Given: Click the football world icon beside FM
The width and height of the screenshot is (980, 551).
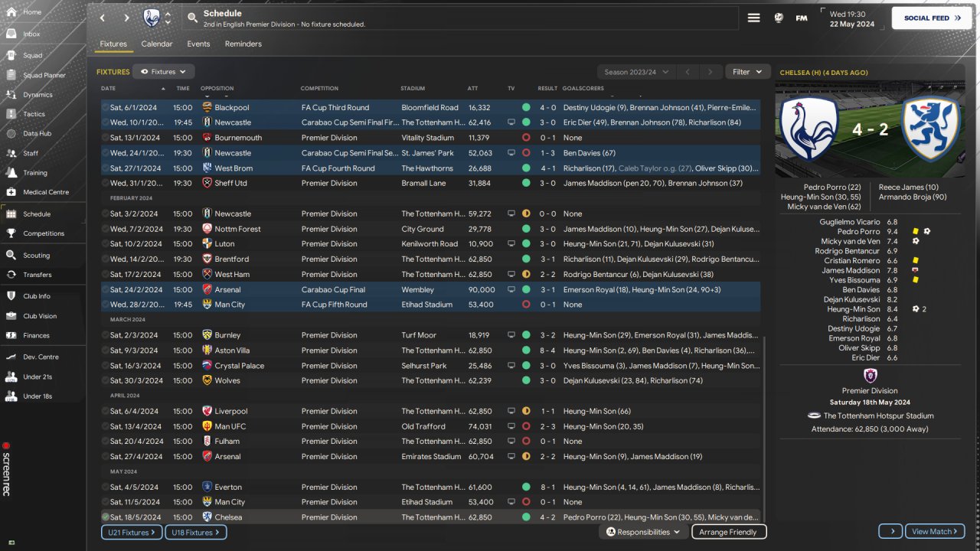Looking at the screenshot, I should (779, 18).
